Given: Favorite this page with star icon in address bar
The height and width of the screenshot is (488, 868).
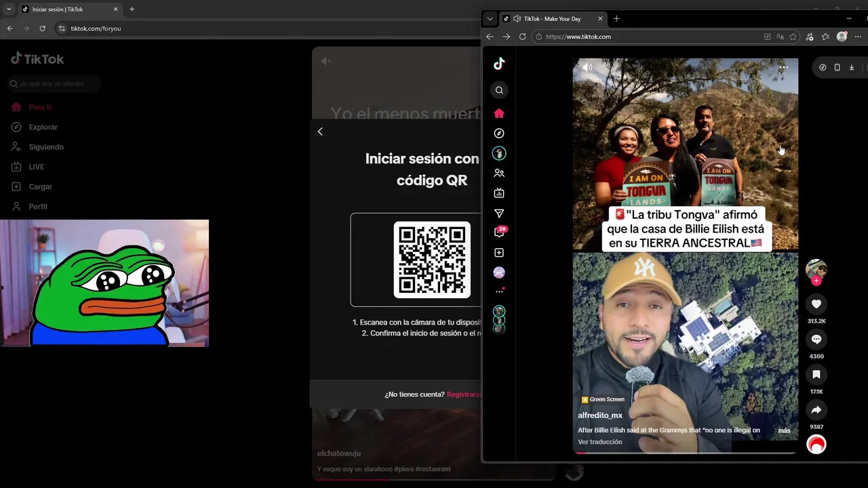Looking at the screenshot, I should click(x=793, y=37).
